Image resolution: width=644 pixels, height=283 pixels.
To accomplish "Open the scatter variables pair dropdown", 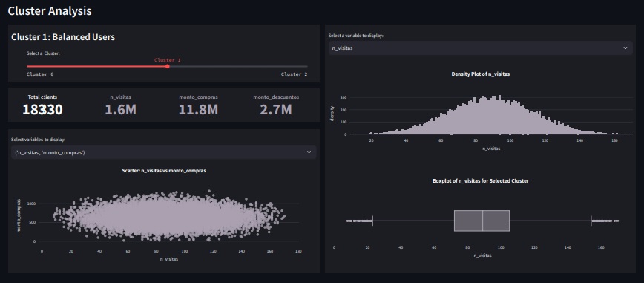I will [164, 152].
